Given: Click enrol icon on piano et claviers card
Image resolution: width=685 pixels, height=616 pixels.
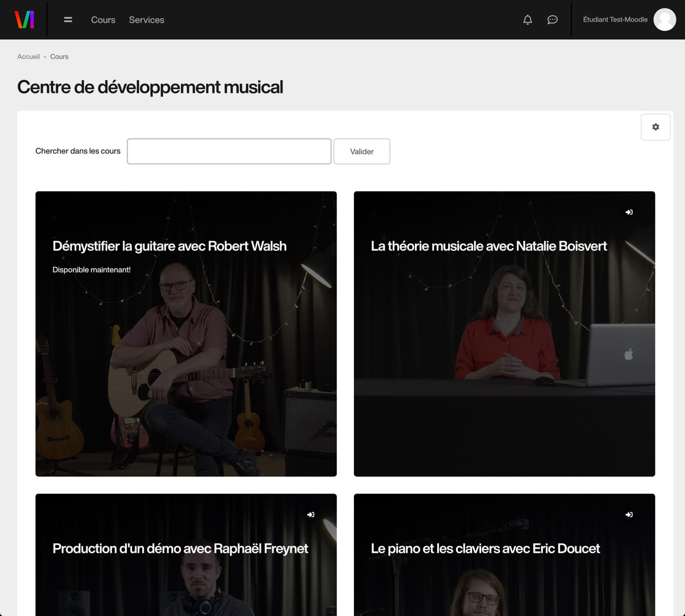Looking at the screenshot, I should (629, 514).
